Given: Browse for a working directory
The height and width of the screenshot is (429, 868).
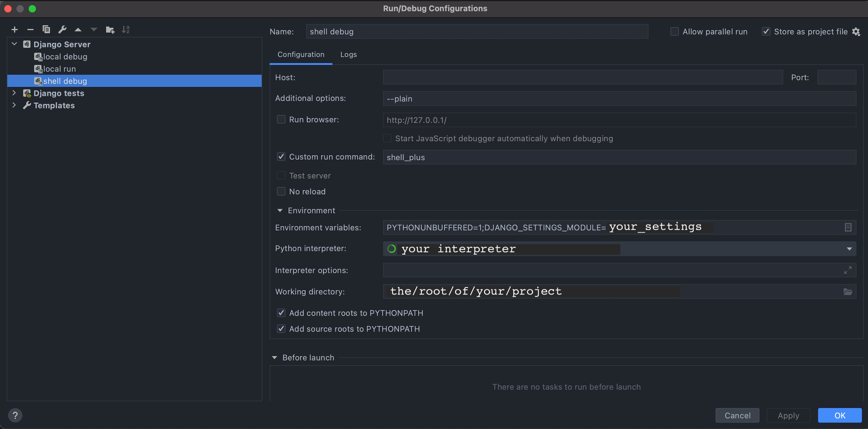Looking at the screenshot, I should coord(848,291).
